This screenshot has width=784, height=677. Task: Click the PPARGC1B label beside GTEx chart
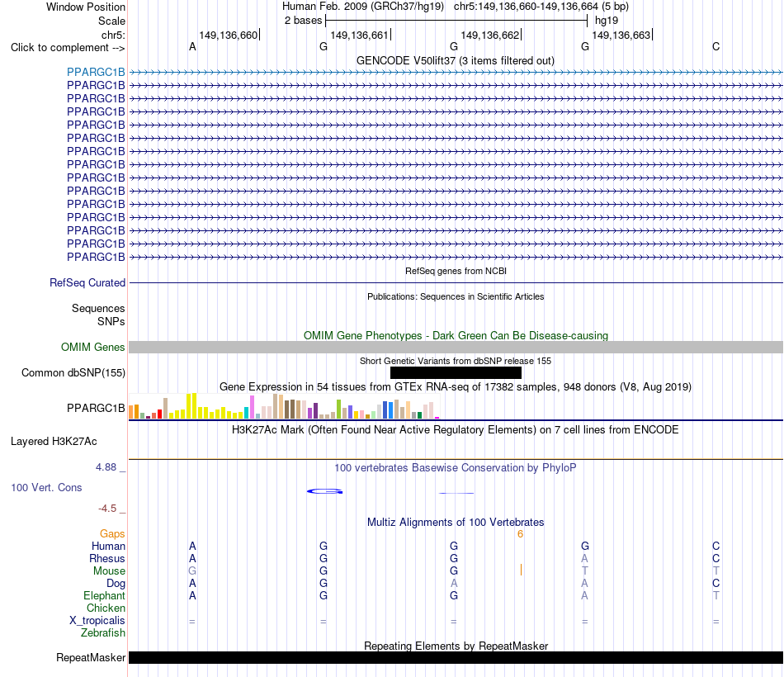coord(96,409)
